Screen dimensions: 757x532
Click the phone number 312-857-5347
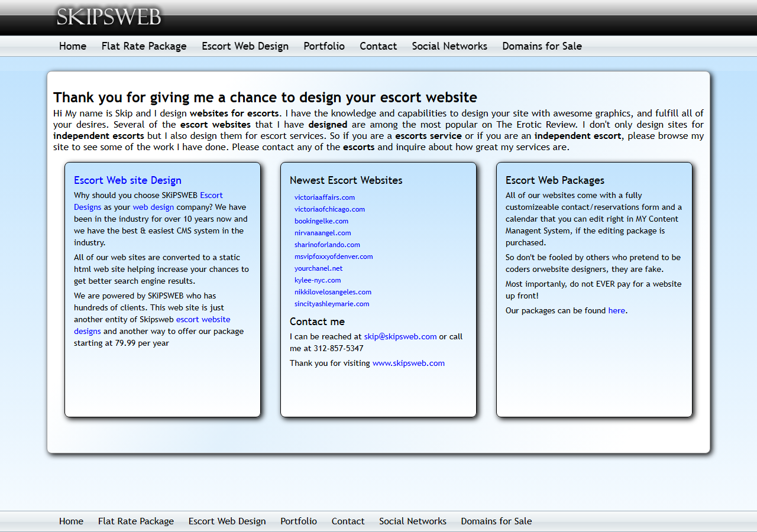338,349
